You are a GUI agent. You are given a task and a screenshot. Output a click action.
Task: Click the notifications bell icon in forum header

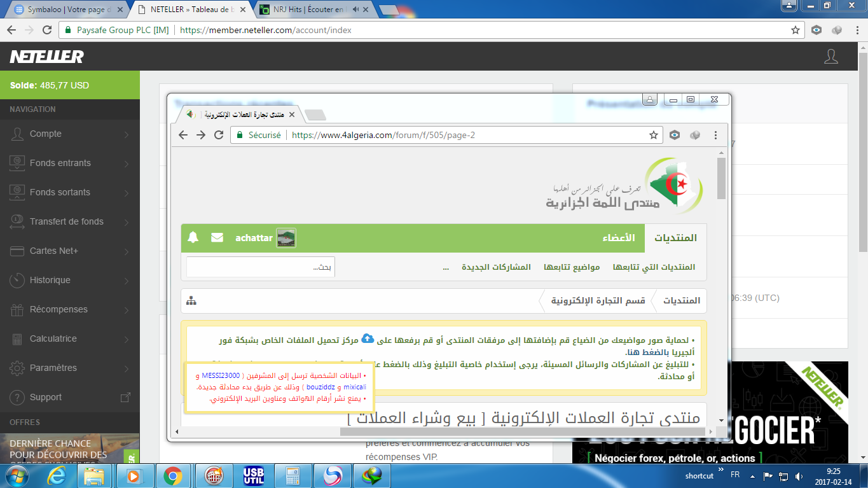[x=193, y=238]
